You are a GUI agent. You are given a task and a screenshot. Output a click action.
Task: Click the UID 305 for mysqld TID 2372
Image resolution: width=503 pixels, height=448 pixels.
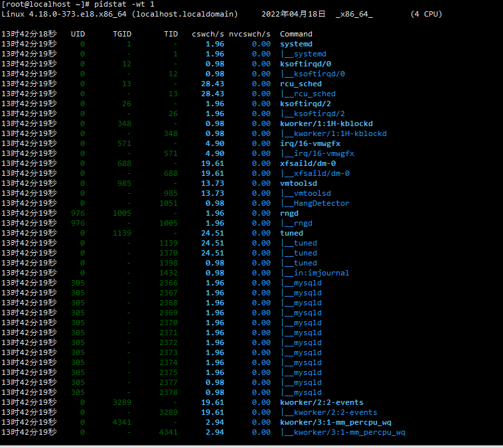pos(78,342)
